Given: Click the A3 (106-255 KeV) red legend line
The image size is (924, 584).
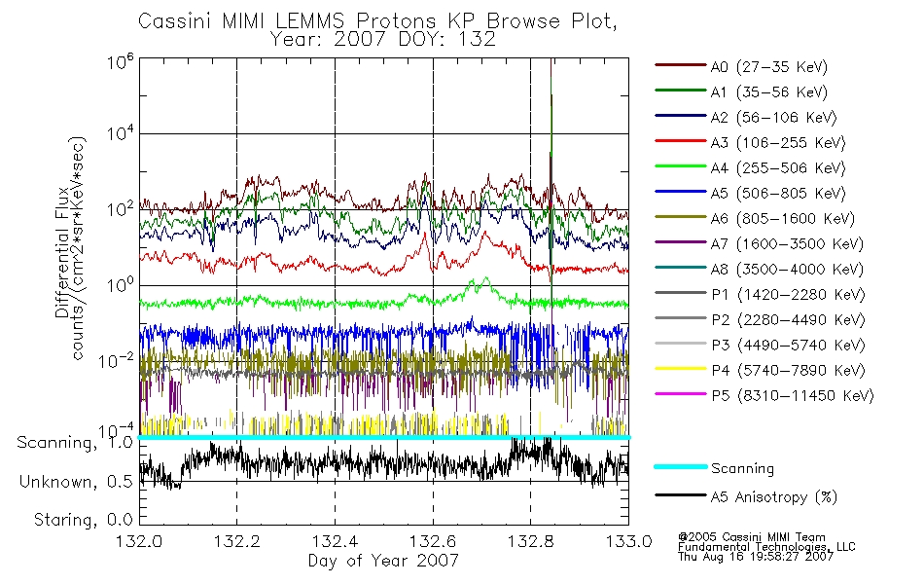Looking at the screenshot, I should (x=681, y=141).
